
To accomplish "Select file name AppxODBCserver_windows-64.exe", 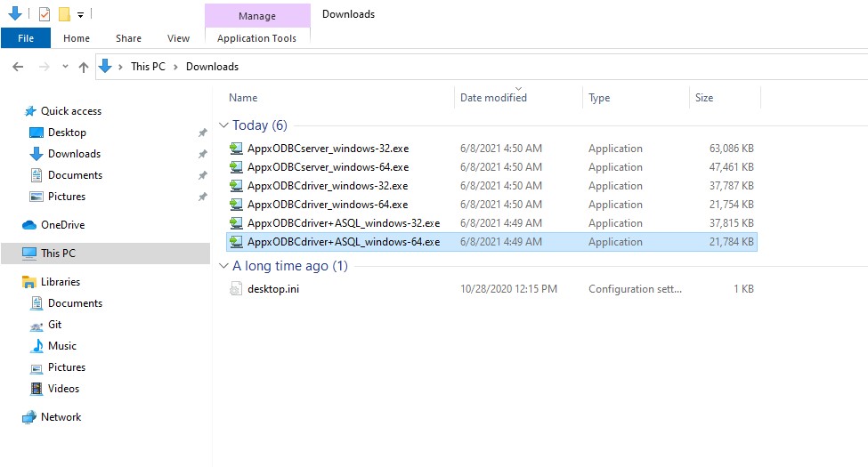I will [328, 167].
